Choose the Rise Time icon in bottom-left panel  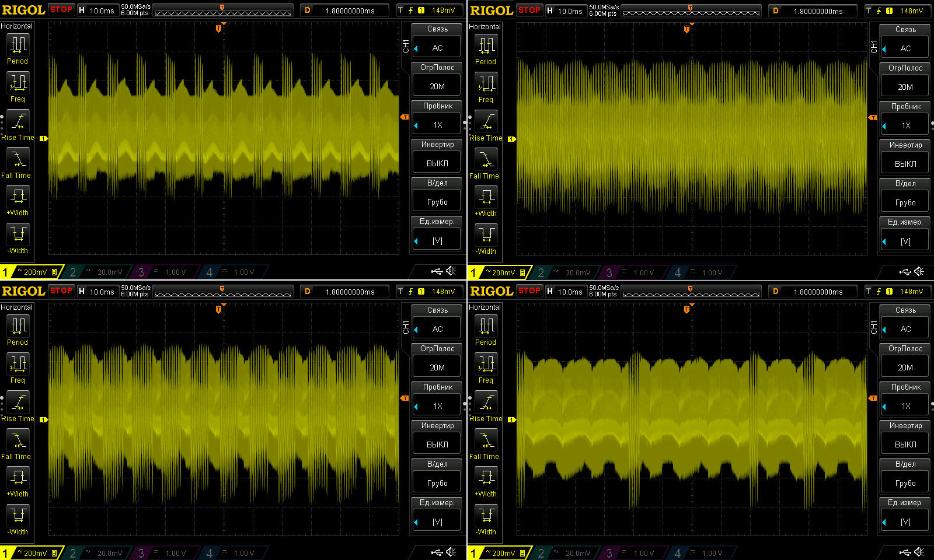tap(18, 402)
